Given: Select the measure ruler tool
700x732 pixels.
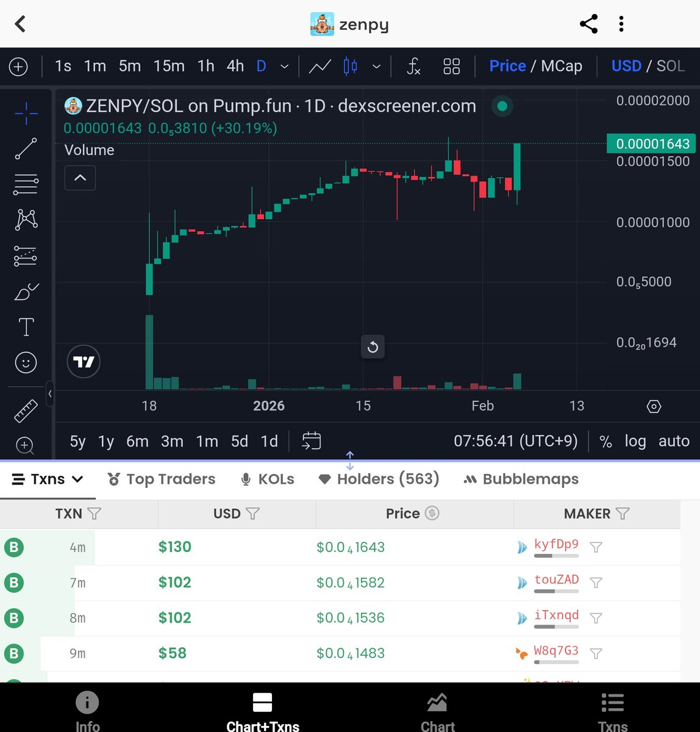Looking at the screenshot, I should [x=26, y=410].
